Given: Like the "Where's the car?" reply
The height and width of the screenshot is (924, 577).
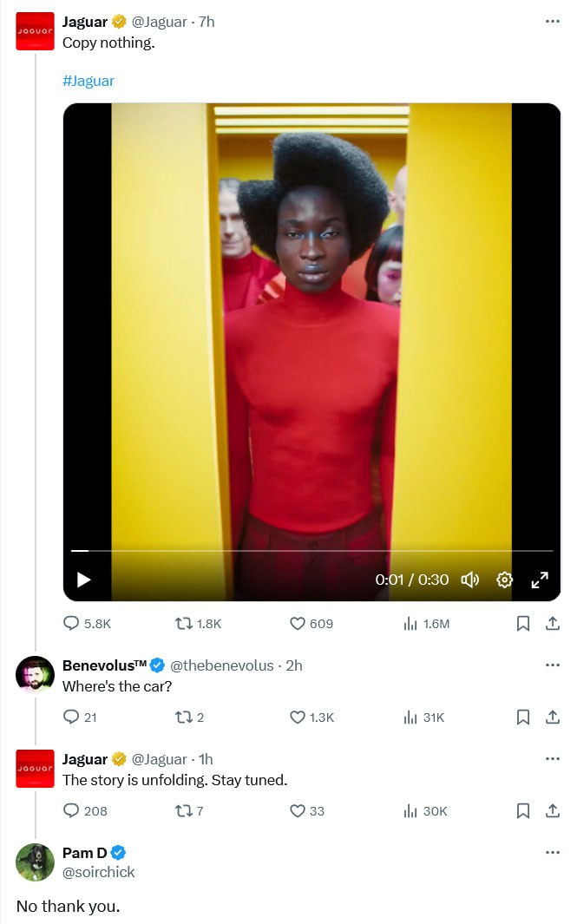Looking at the screenshot, I should tap(311, 718).
